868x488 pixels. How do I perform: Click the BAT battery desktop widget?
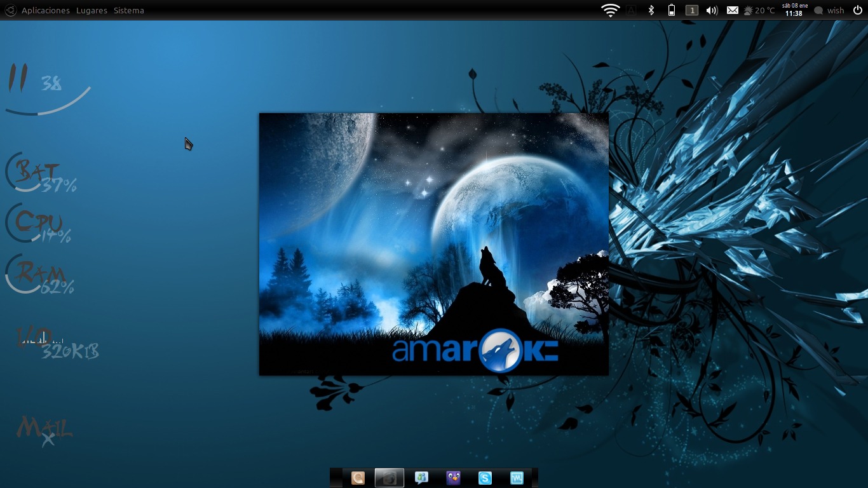[x=41, y=173]
